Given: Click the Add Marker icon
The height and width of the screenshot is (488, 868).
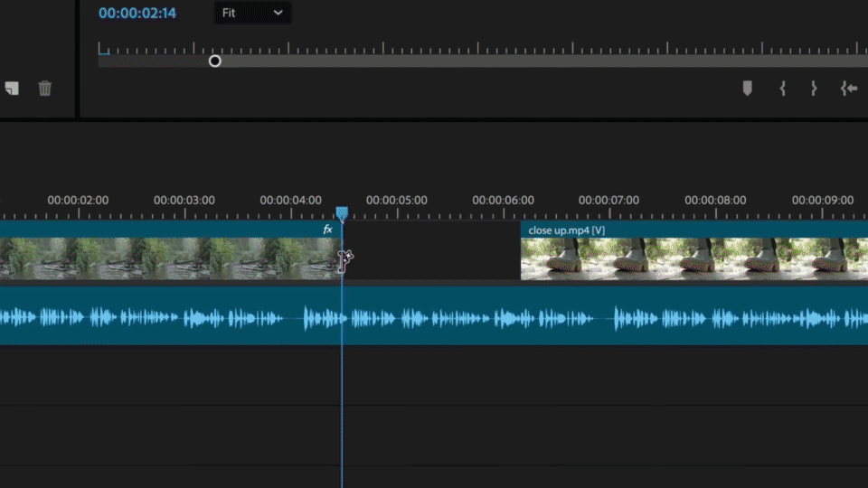Looking at the screenshot, I should (747, 89).
